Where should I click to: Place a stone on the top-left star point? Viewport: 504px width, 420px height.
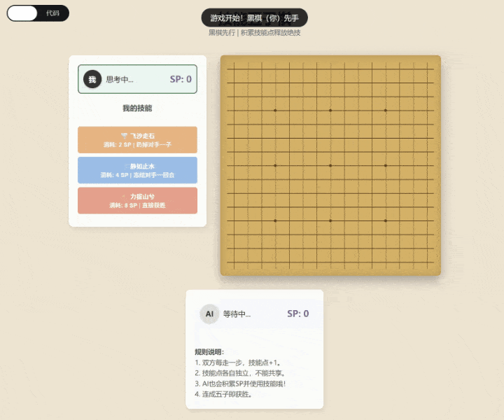275,111
